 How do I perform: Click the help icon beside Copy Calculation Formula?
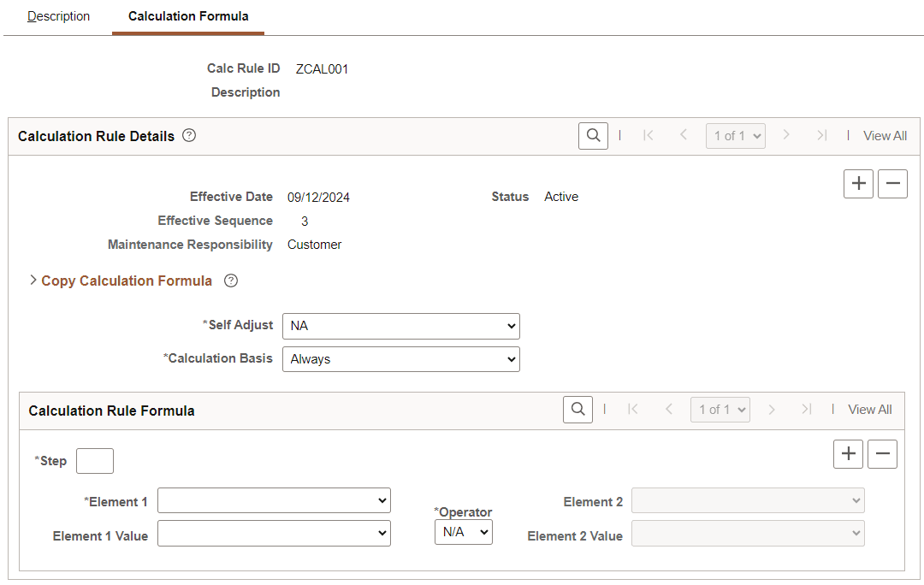pos(230,280)
